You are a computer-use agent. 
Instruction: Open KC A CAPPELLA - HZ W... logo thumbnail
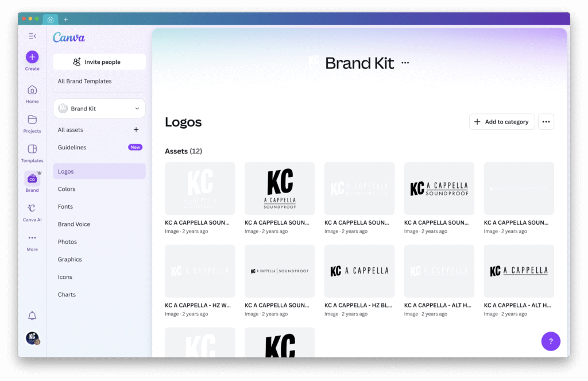tap(200, 271)
